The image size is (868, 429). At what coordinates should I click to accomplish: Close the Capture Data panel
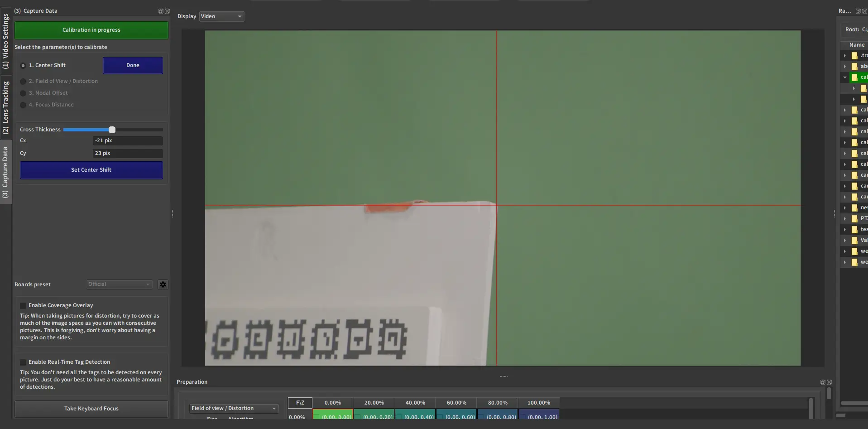click(167, 11)
